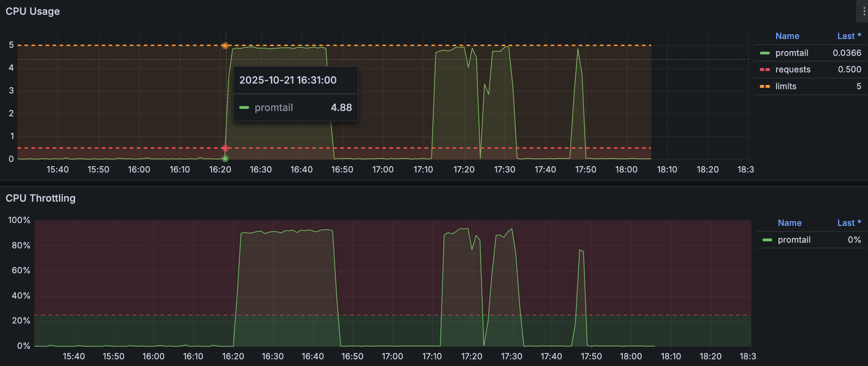Screen dimensions: 868x366
Task: Click CPU Throttling promtail last value 0%
Action: click(x=854, y=240)
